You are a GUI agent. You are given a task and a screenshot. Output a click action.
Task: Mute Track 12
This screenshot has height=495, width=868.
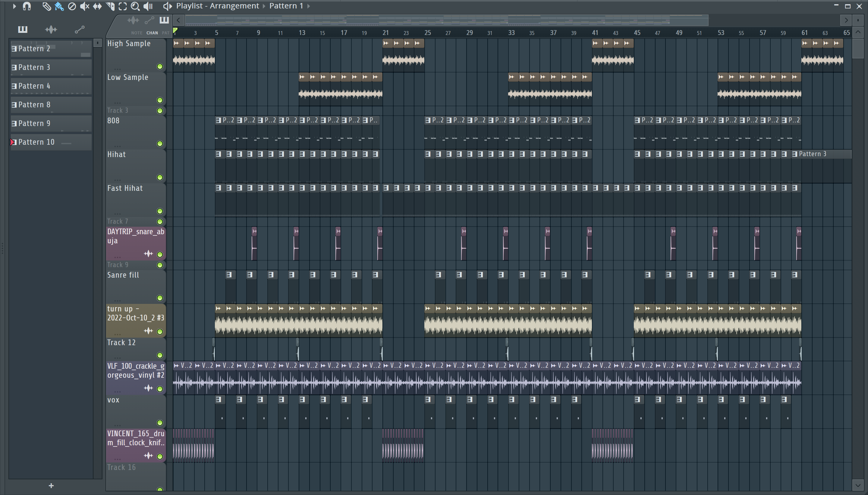pyautogui.click(x=160, y=355)
